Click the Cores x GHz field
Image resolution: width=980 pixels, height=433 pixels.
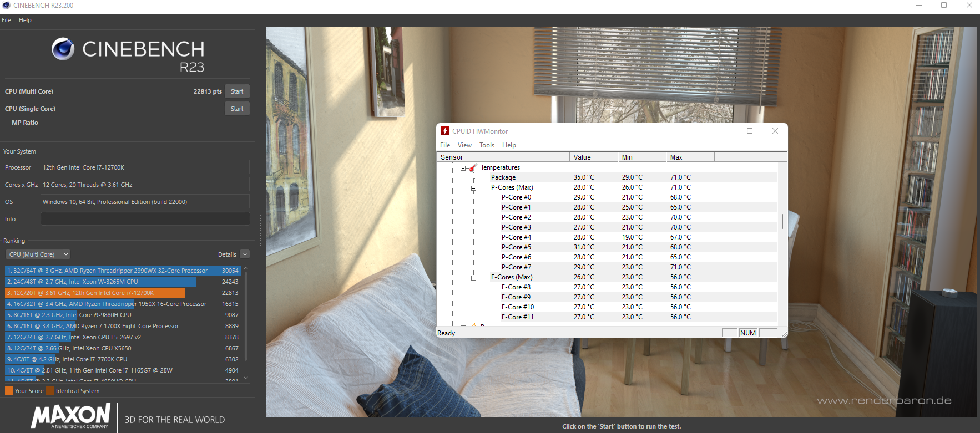pos(145,185)
